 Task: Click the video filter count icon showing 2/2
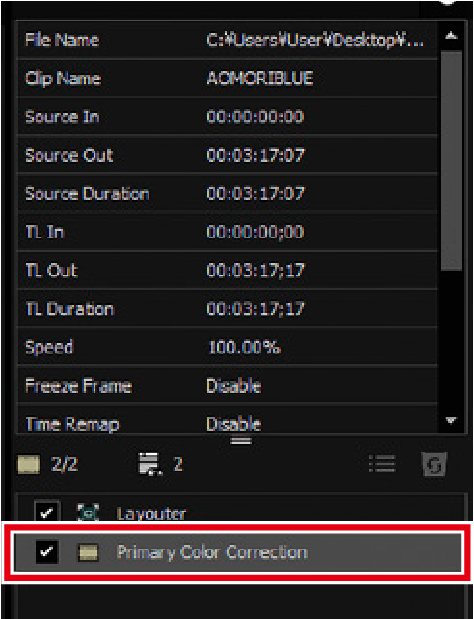[29, 464]
